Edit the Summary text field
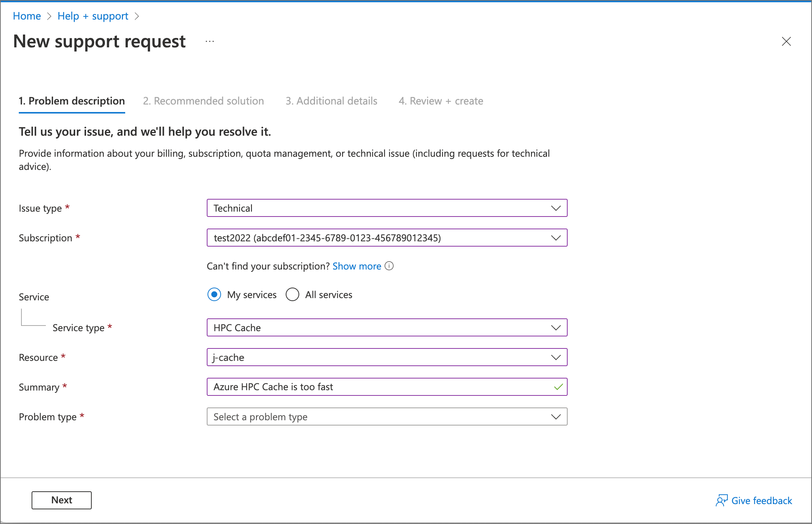This screenshot has width=812, height=524. (376, 386)
